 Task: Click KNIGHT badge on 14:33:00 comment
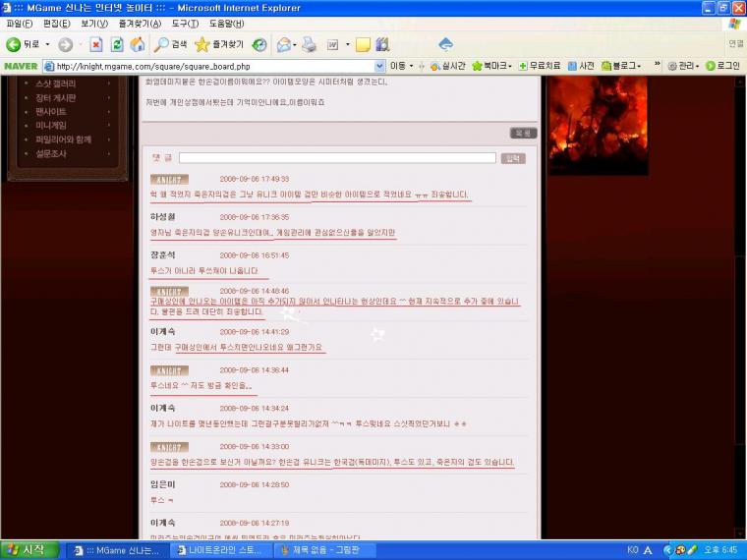[x=169, y=447]
